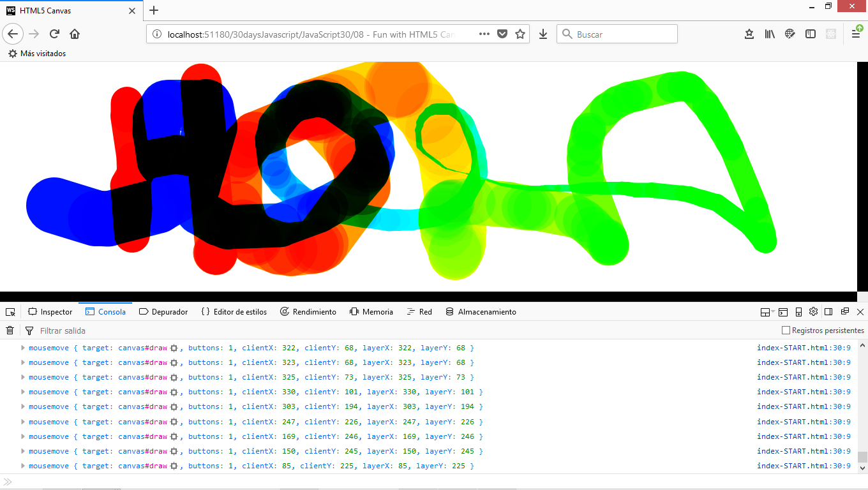
Task: Click the bookmark star in the address bar
Action: (x=520, y=34)
